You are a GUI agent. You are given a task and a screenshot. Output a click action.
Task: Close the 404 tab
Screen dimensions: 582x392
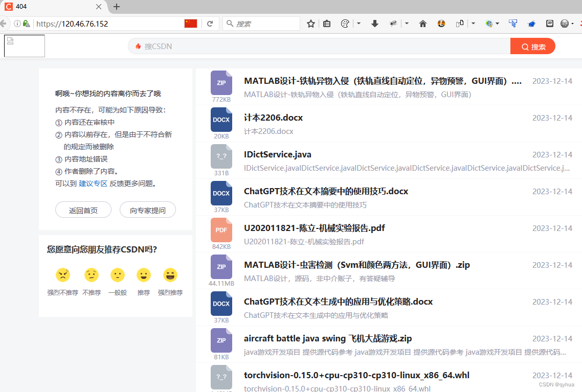pos(99,7)
